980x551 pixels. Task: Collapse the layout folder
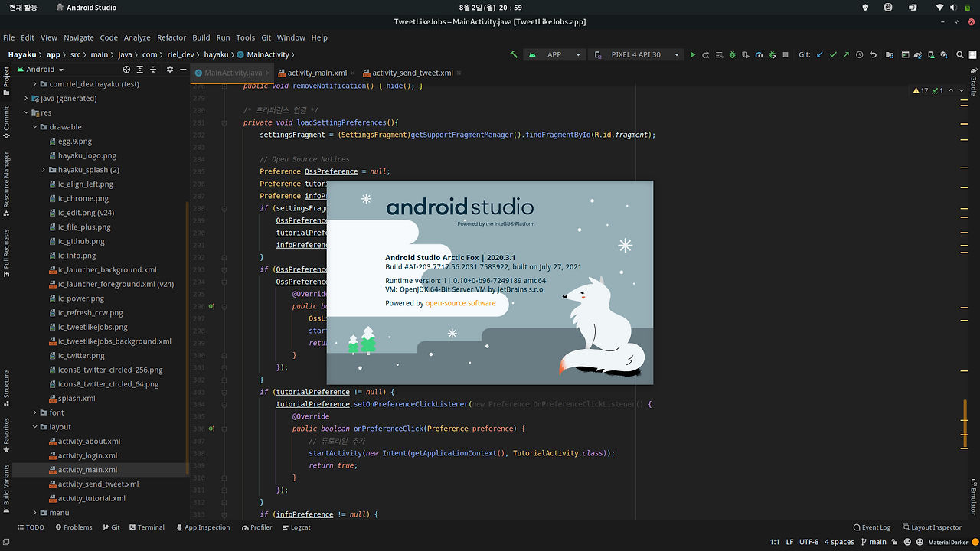34,427
